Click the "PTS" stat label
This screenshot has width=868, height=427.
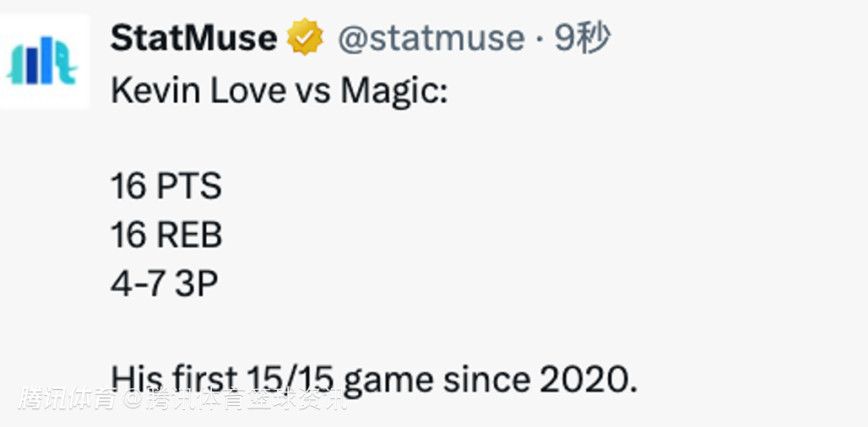[x=187, y=186]
